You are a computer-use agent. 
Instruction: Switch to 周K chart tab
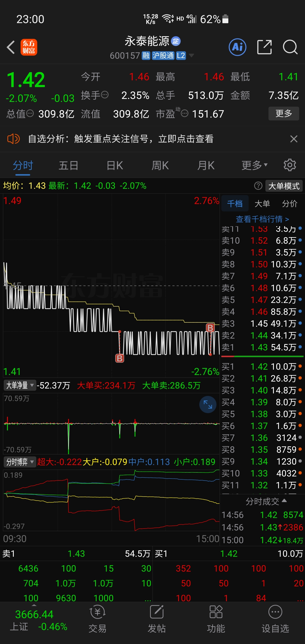coord(160,165)
